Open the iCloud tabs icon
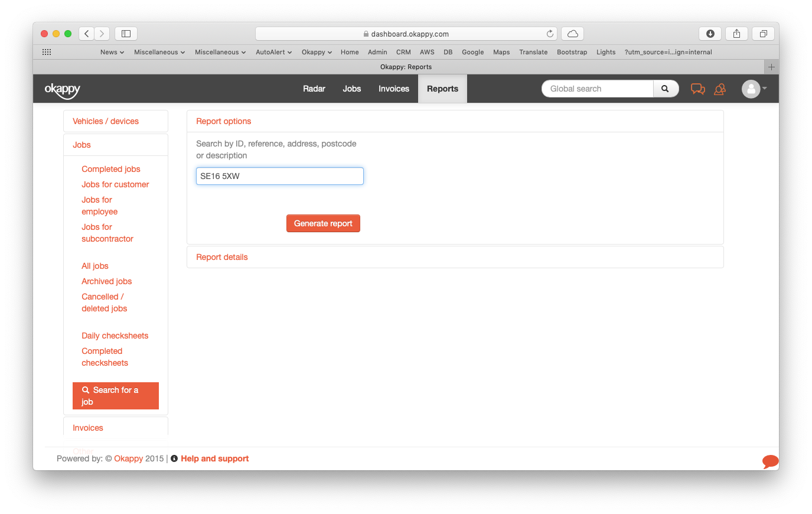Screen dimensions: 812x514 point(572,34)
